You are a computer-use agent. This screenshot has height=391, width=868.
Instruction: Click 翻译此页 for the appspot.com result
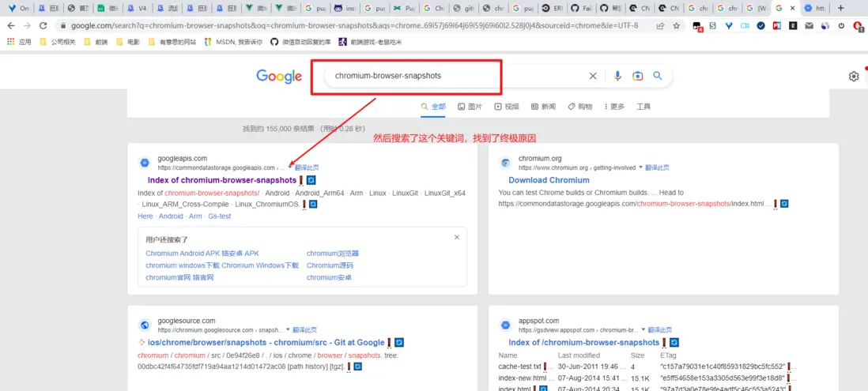pyautogui.click(x=660, y=329)
